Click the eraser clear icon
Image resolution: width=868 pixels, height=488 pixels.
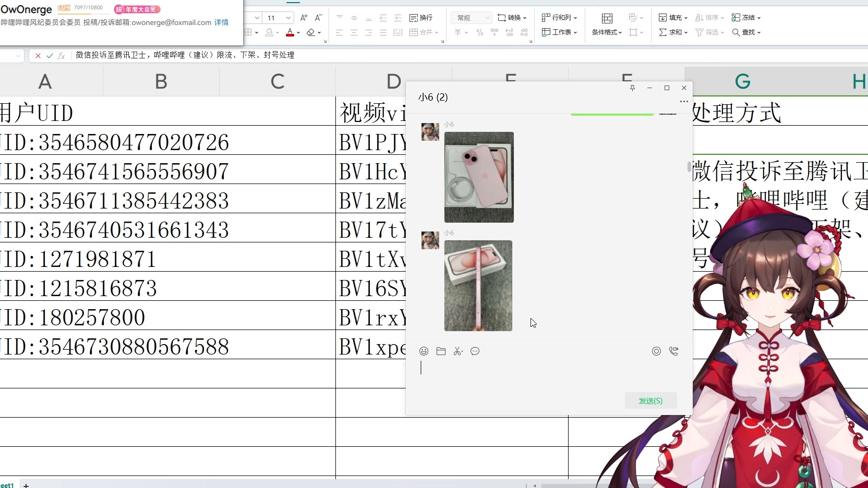coord(311,32)
